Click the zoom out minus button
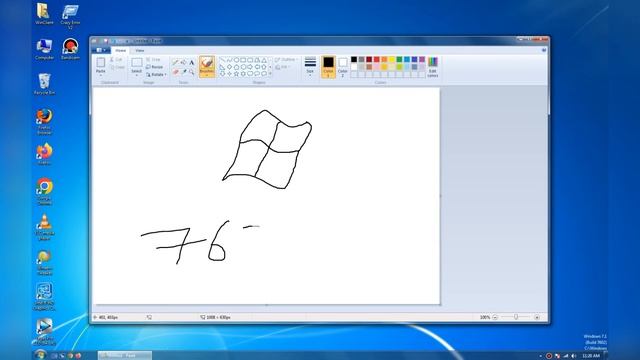The height and width of the screenshot is (360, 640). click(495, 317)
